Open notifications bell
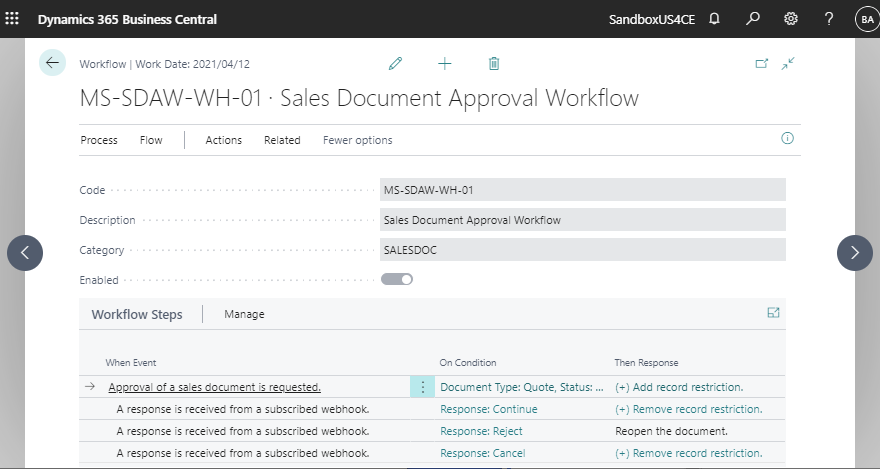The width and height of the screenshot is (880, 469). click(x=714, y=19)
